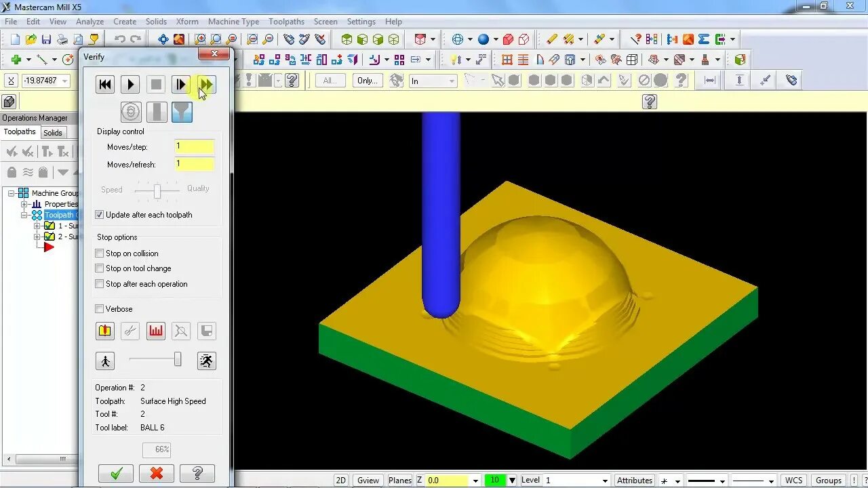This screenshot has height=488, width=868.
Task: Play the toolpath verification
Action: pyautogui.click(x=131, y=85)
